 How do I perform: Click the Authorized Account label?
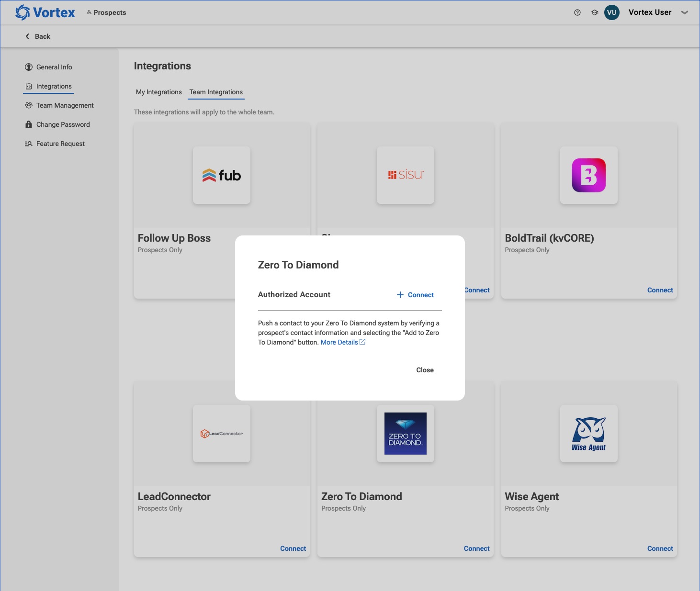click(294, 294)
